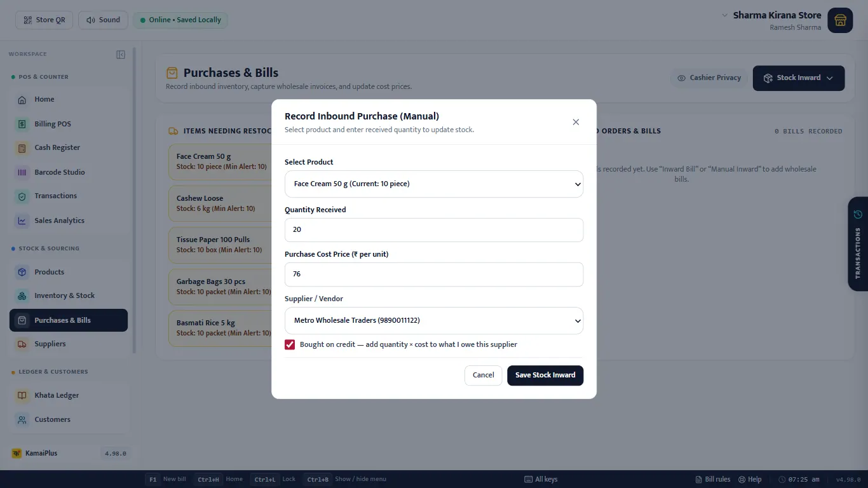Expand the Stock Inward dropdown button

pos(799,78)
